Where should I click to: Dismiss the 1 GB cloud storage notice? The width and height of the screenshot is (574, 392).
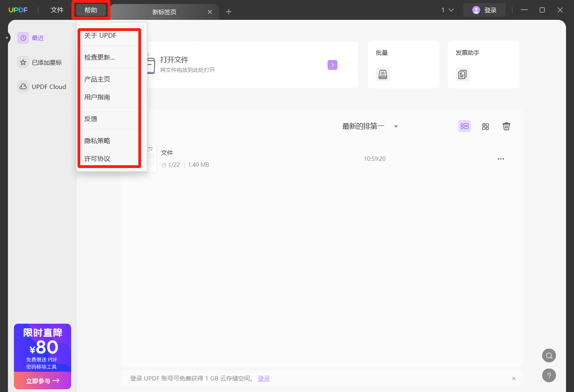coord(514,378)
